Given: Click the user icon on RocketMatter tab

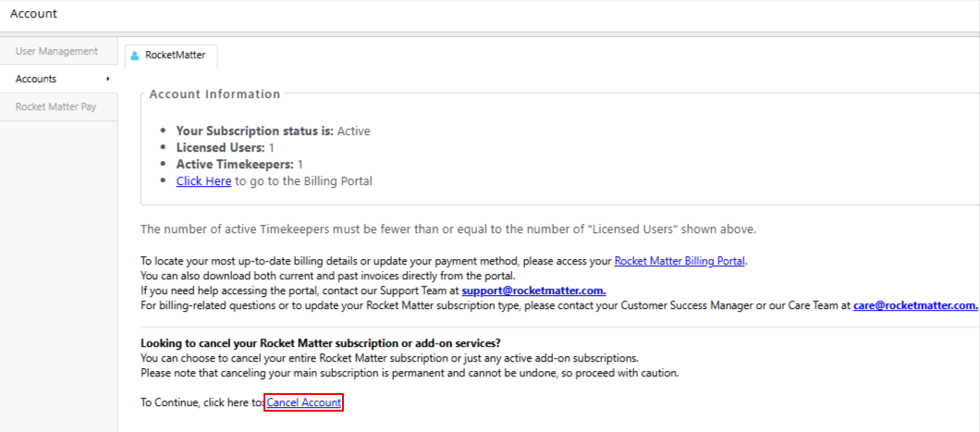Looking at the screenshot, I should [x=134, y=56].
